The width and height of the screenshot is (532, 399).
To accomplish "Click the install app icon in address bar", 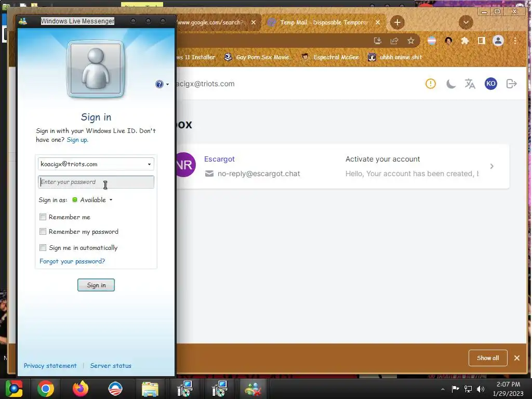I will pos(377,41).
